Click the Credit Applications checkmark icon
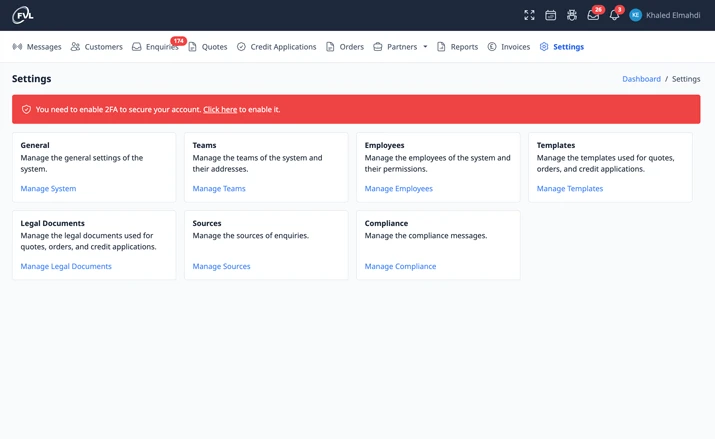The width and height of the screenshot is (715, 439). (241, 46)
